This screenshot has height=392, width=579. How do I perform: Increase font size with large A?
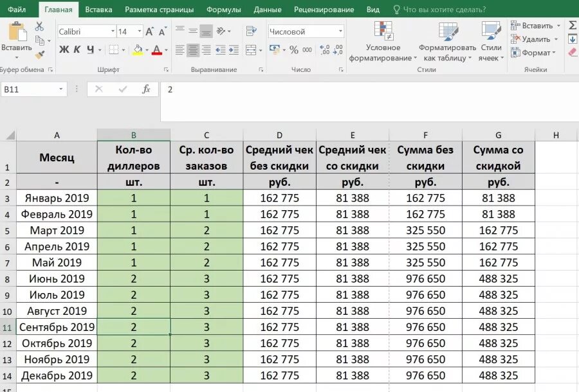coord(149,31)
